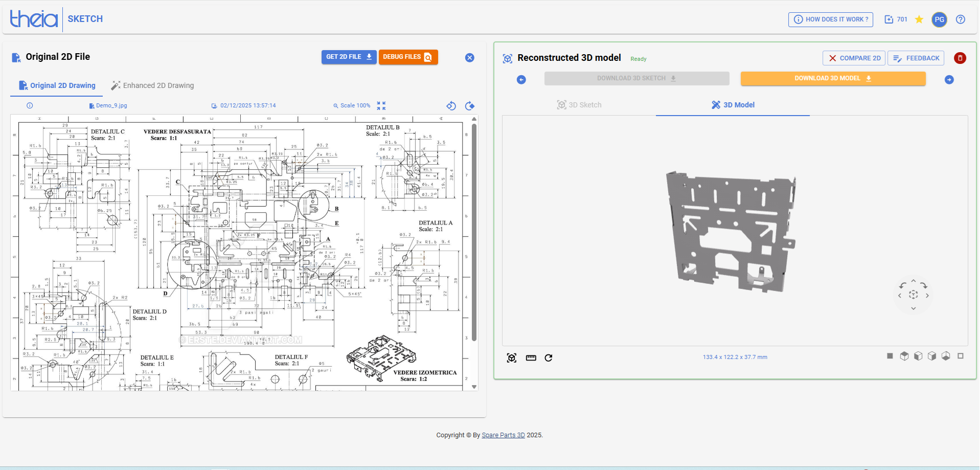Click the 02/12/2025 13:57:14 timestamp
Image resolution: width=980 pixels, height=470 pixels.
[x=243, y=105]
